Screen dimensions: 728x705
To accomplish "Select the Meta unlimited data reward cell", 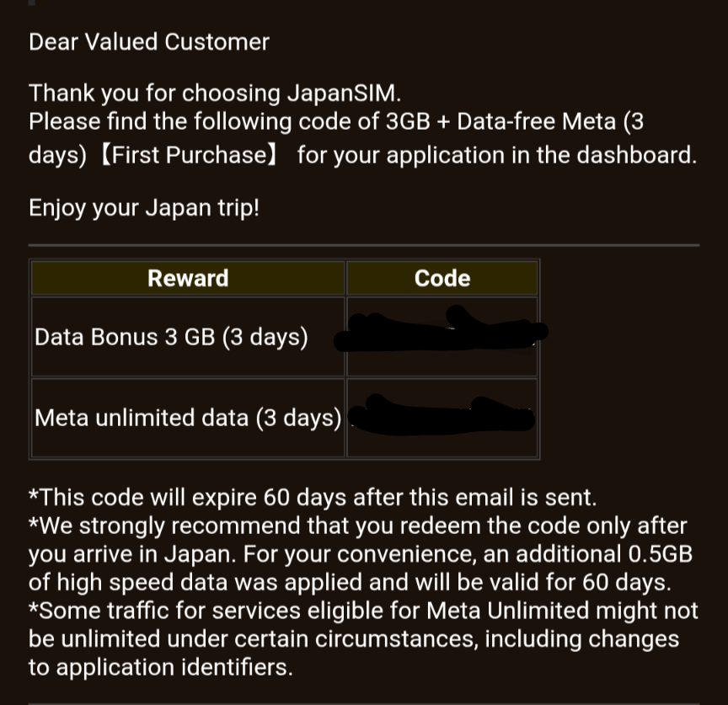I will 188,418.
